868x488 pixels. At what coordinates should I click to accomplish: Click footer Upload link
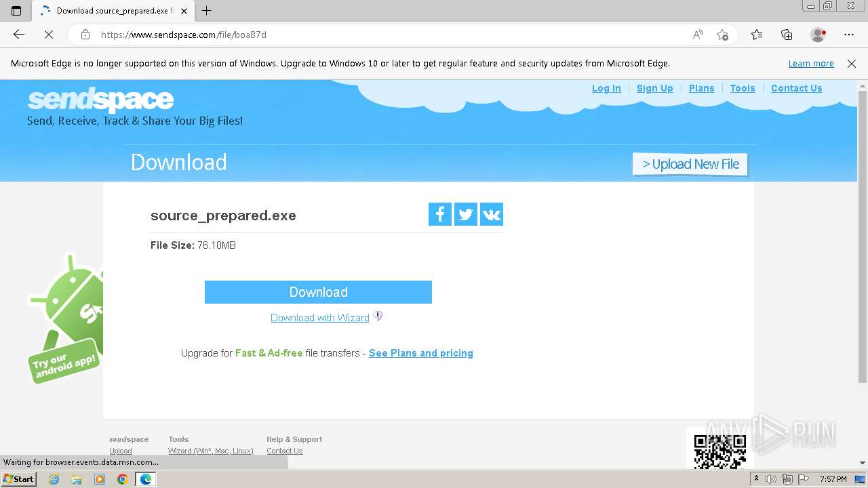point(121,451)
